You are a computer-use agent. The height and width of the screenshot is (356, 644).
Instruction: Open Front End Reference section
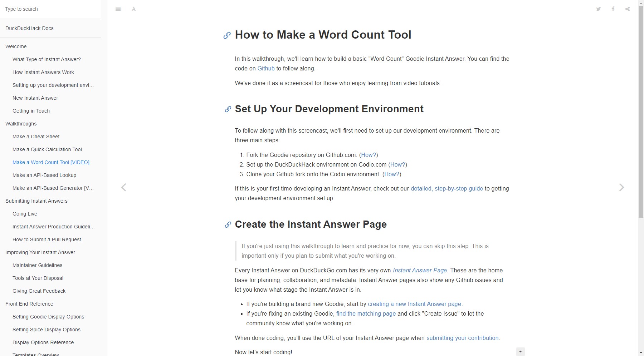tap(29, 304)
